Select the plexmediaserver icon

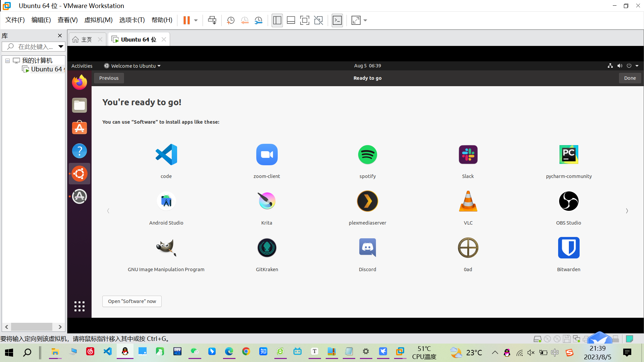(x=367, y=201)
